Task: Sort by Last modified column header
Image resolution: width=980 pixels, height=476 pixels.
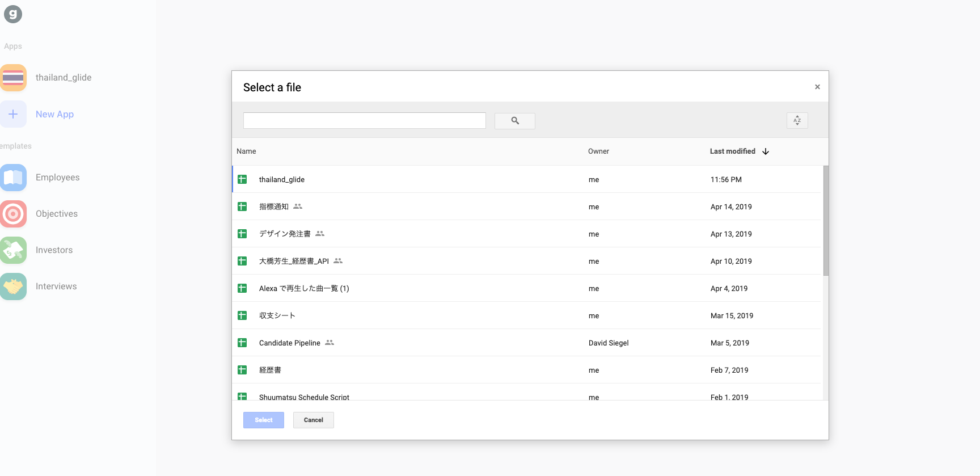Action: point(733,151)
